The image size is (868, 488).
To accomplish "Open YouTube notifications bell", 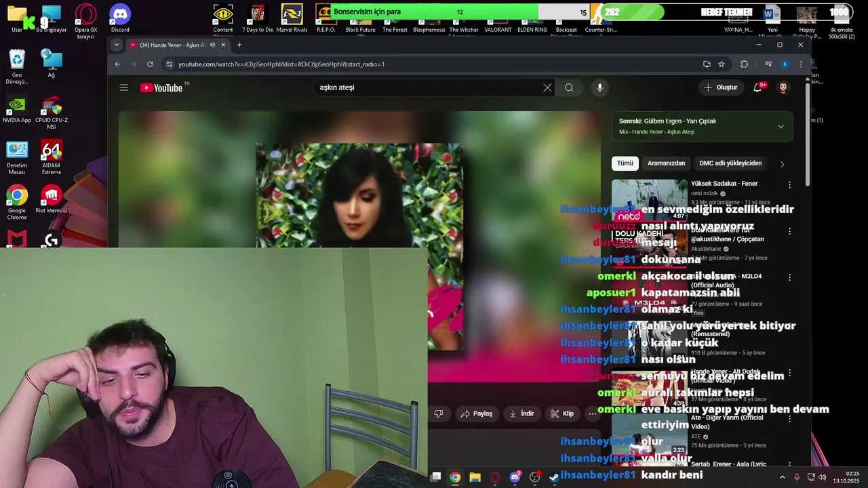I will click(758, 87).
